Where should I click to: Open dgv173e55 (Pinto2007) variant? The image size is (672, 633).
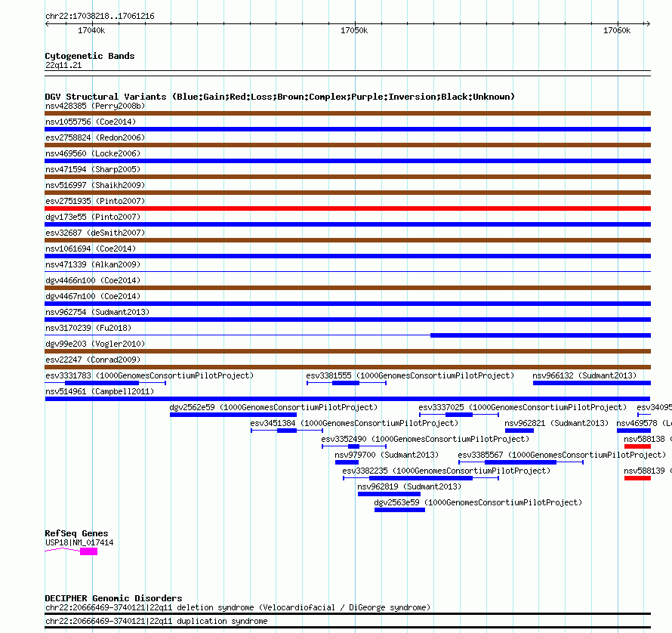coord(93,217)
